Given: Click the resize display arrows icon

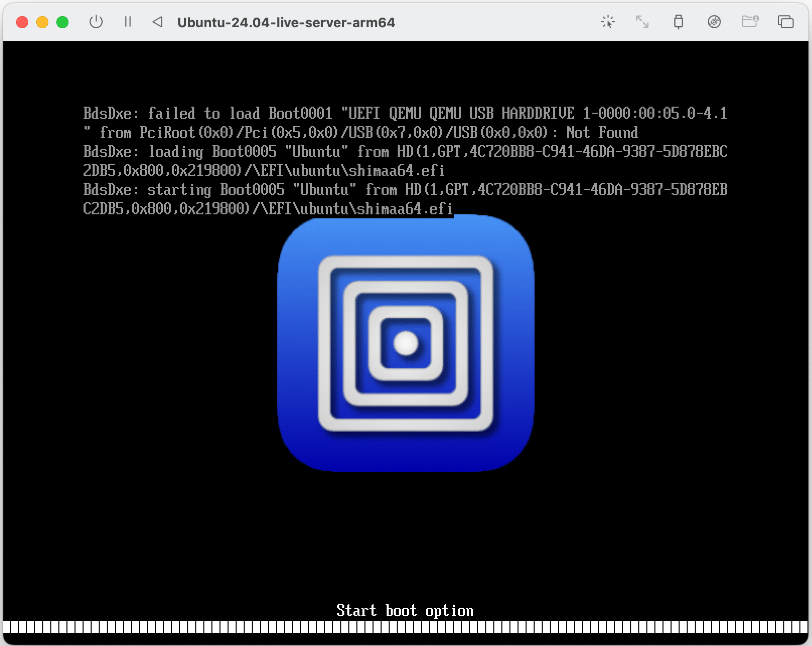Looking at the screenshot, I should click(x=642, y=22).
